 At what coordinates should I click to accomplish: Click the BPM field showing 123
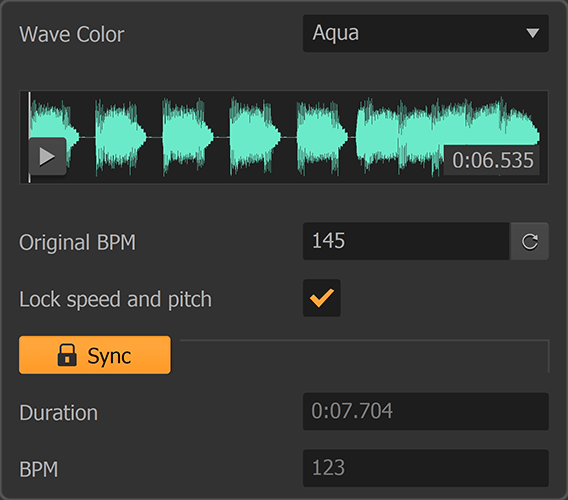pos(426,468)
